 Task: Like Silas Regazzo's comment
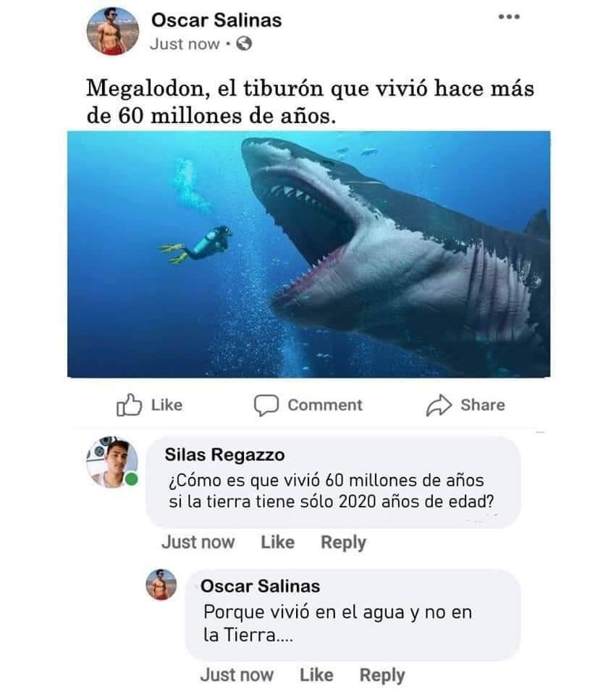[x=278, y=542]
